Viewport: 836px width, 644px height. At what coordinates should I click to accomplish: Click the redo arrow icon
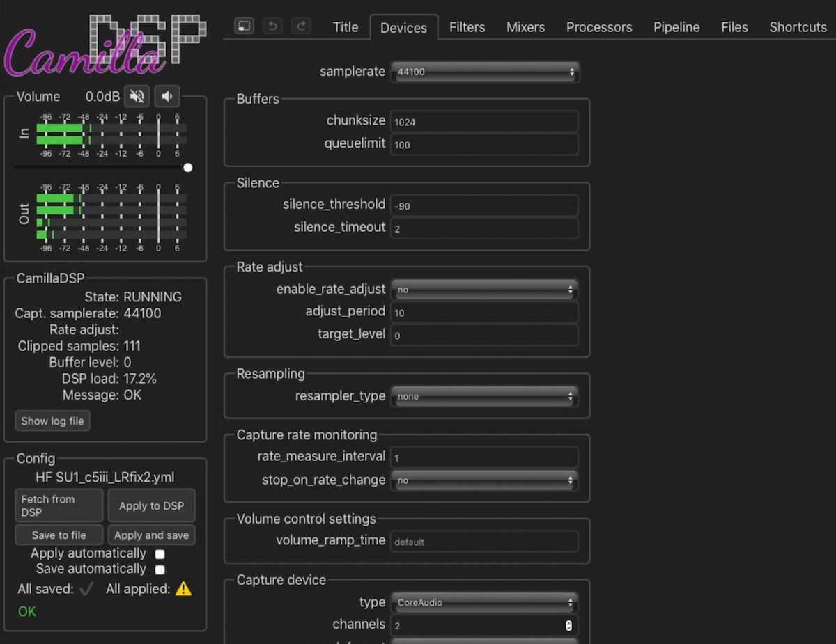[x=301, y=26]
